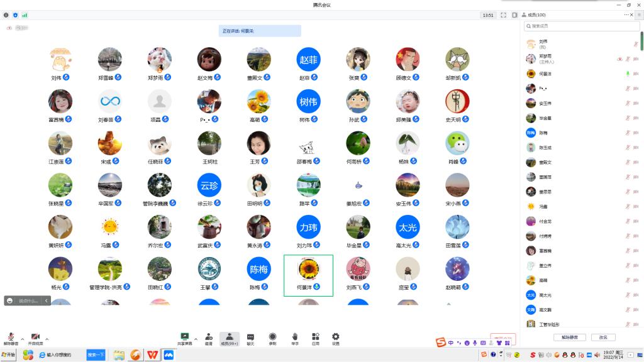Click the 共享屏幕 share screen icon

(184, 337)
